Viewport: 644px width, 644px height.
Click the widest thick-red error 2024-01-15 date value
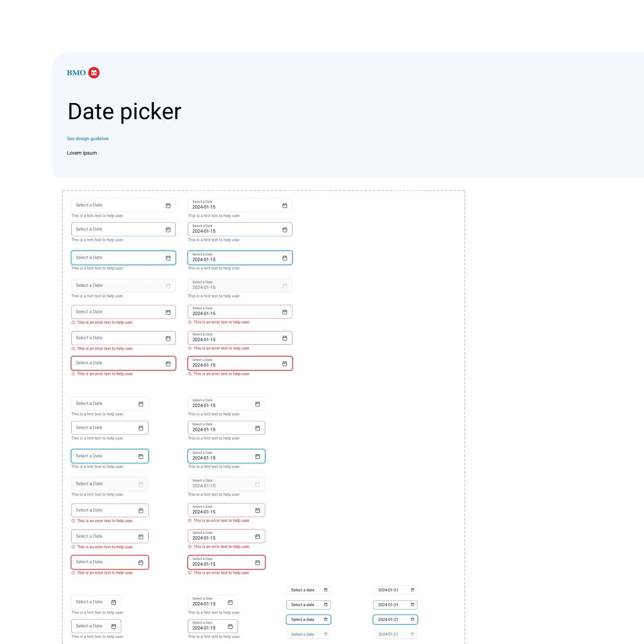204,365
